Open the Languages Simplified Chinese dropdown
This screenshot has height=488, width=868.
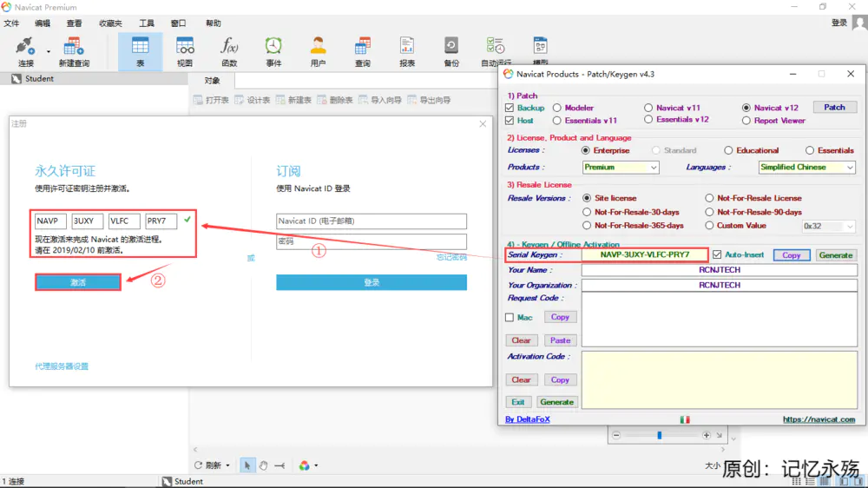806,167
